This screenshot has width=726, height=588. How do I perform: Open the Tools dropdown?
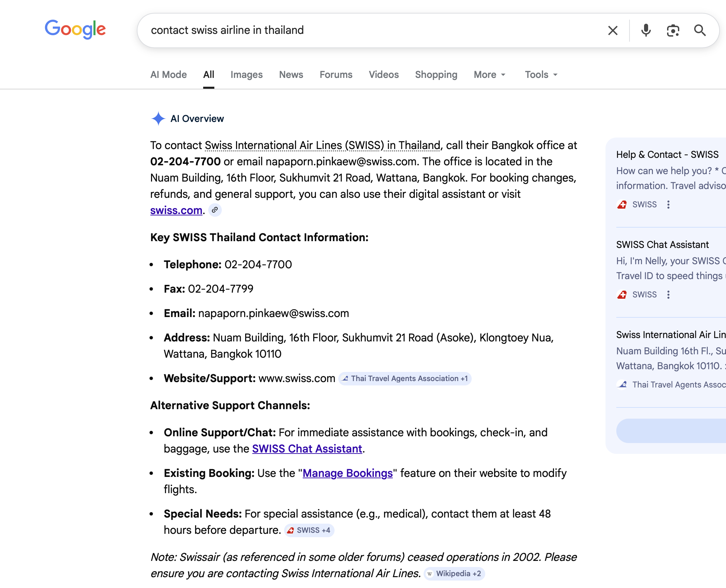541,75
